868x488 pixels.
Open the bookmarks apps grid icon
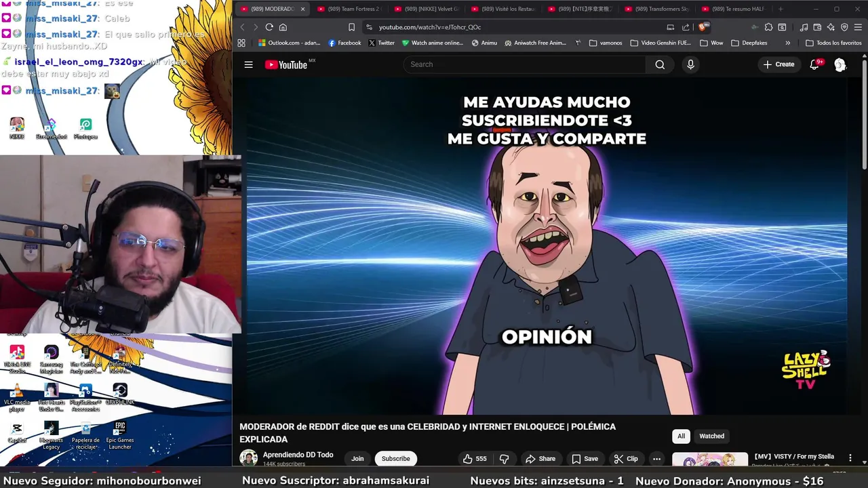tap(241, 43)
